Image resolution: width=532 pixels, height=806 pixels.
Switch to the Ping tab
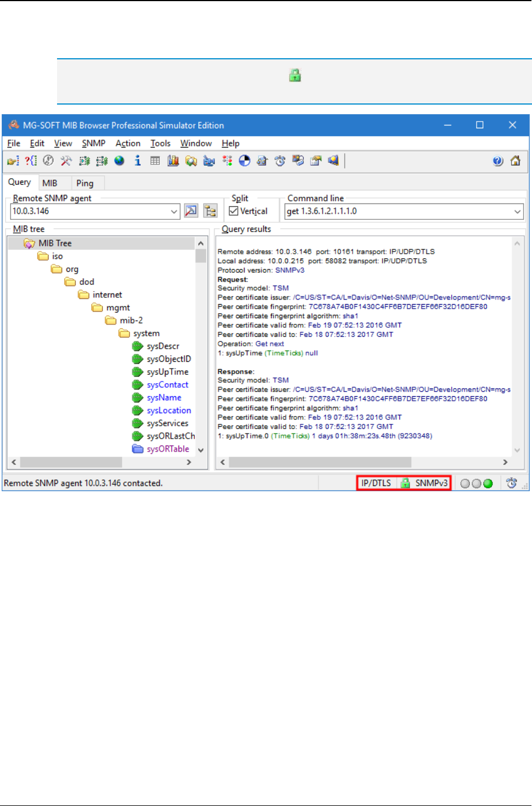coord(85,183)
